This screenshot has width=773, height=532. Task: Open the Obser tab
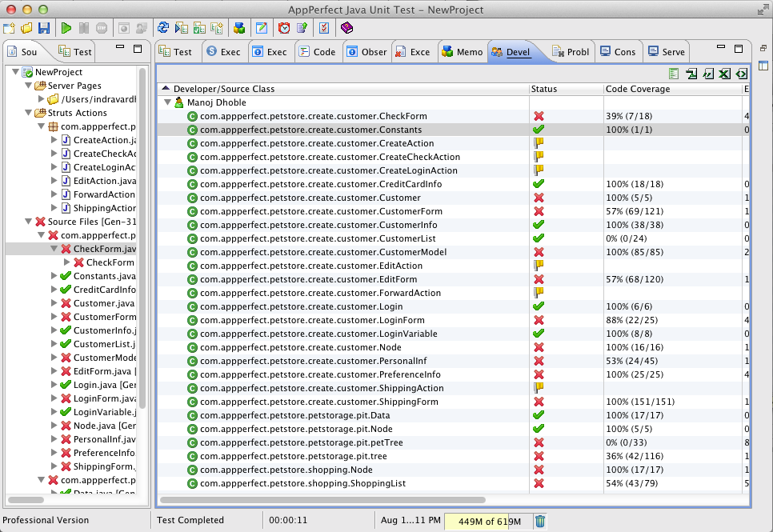pos(366,52)
